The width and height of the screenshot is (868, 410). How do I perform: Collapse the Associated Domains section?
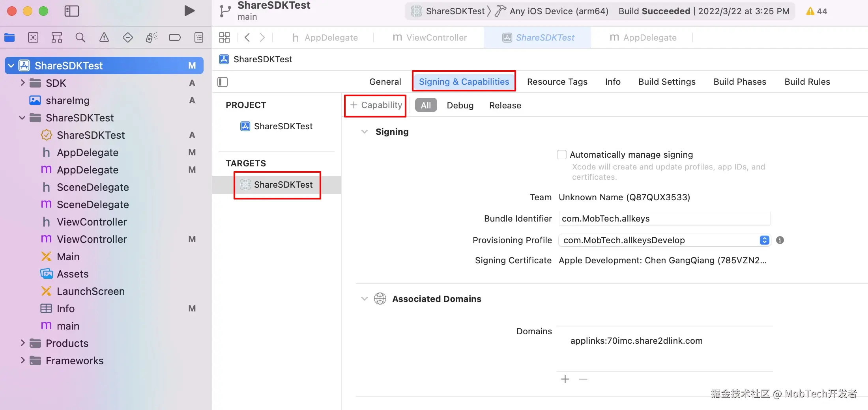(x=365, y=299)
